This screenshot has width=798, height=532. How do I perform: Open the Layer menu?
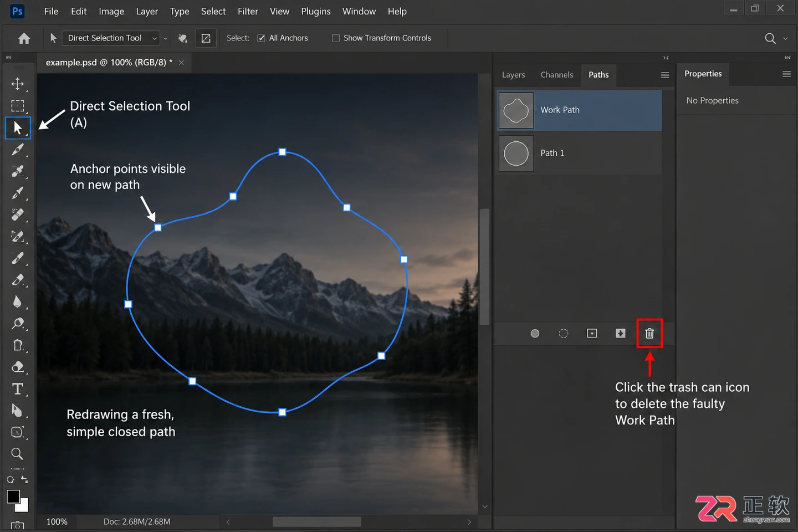[147, 11]
